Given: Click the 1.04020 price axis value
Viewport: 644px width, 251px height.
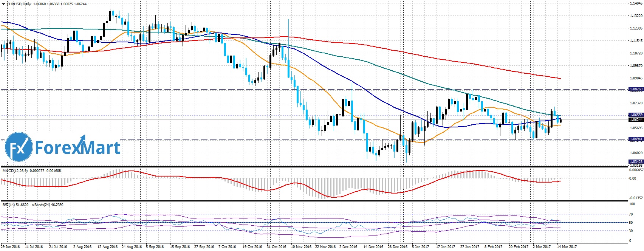Looking at the screenshot, I should (636, 153).
